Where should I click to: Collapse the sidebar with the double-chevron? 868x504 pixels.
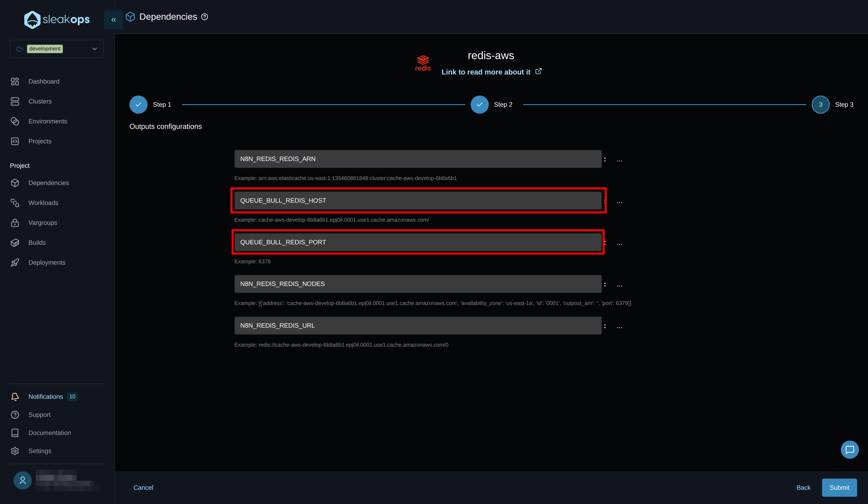(x=113, y=20)
